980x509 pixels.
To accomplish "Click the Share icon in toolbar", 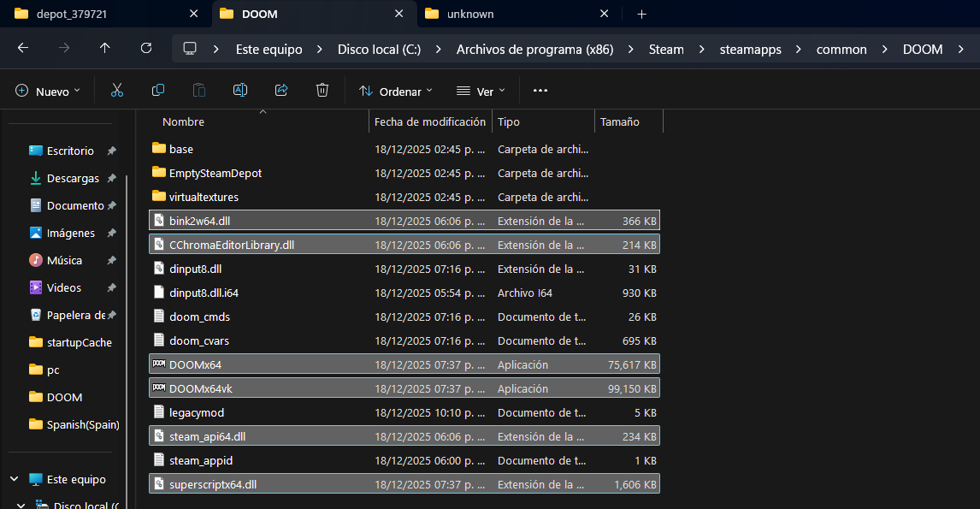I will point(281,91).
